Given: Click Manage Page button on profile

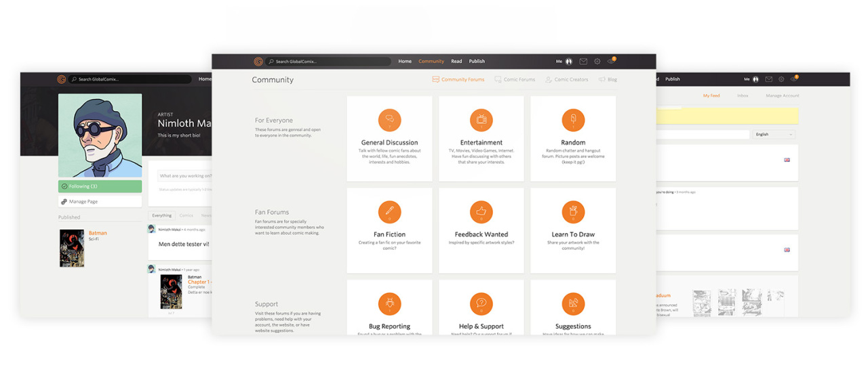Looking at the screenshot, I should point(100,202).
